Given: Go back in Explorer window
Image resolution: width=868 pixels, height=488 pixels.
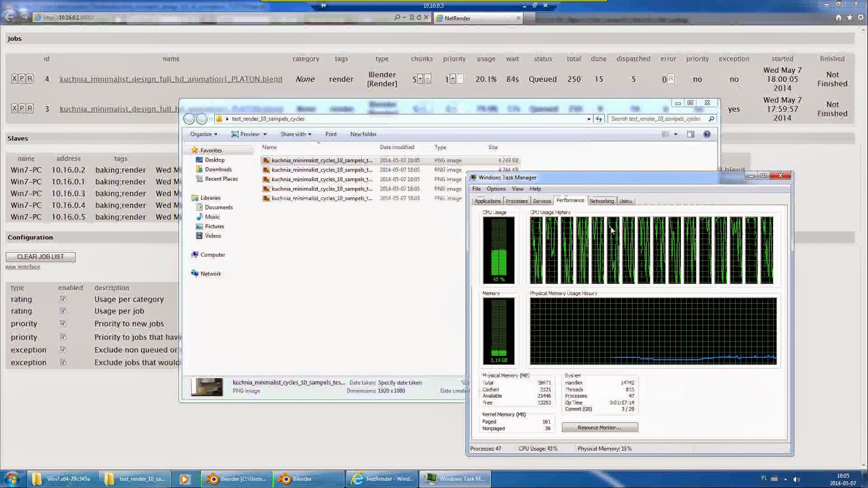Looking at the screenshot, I should 189,119.
